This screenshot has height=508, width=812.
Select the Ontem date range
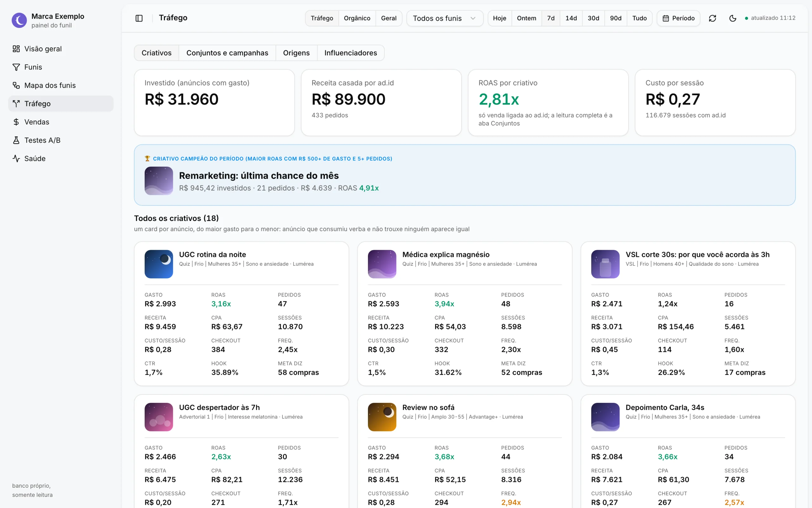(527, 18)
